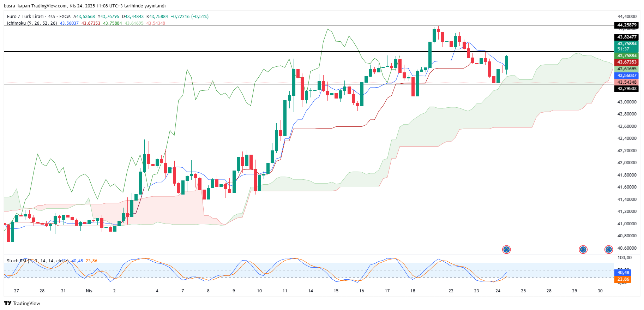The width and height of the screenshot is (644, 310).
Task: Click the 11 date label on time axis
Action: pyautogui.click(x=285, y=291)
